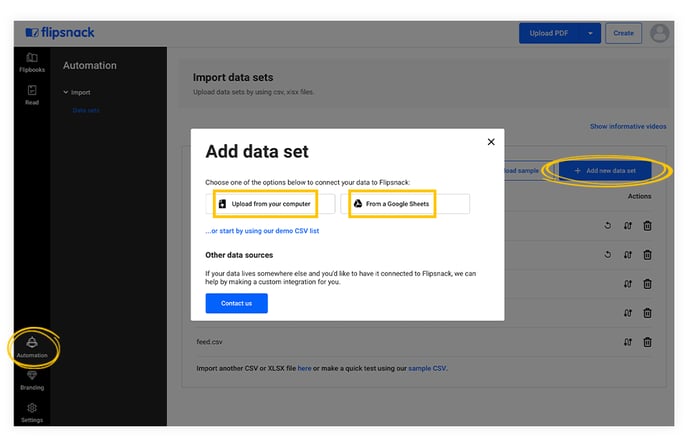The image size is (688, 447).
Task: Delete the fourth data set row
Action: tap(647, 313)
